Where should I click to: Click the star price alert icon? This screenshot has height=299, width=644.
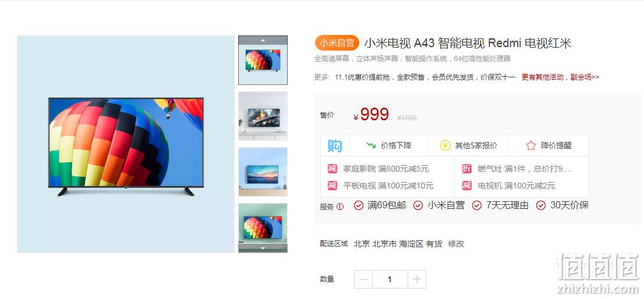[x=530, y=145]
